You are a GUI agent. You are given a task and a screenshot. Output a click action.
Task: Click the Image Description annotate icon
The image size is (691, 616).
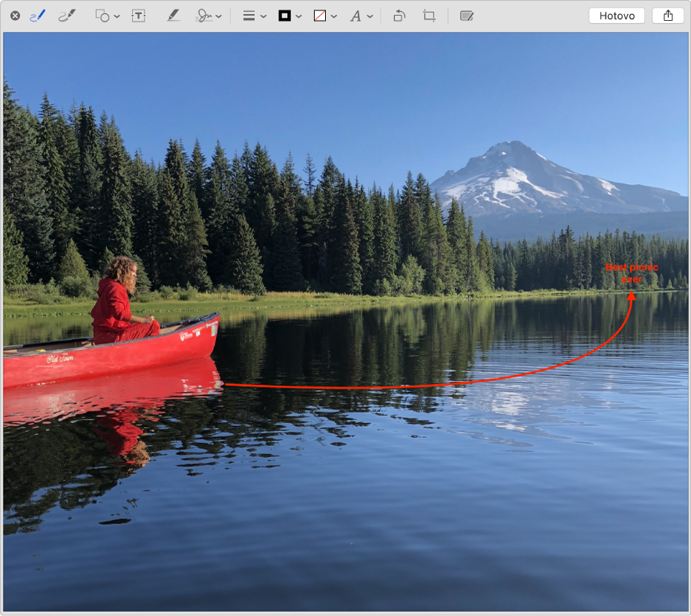[467, 16]
